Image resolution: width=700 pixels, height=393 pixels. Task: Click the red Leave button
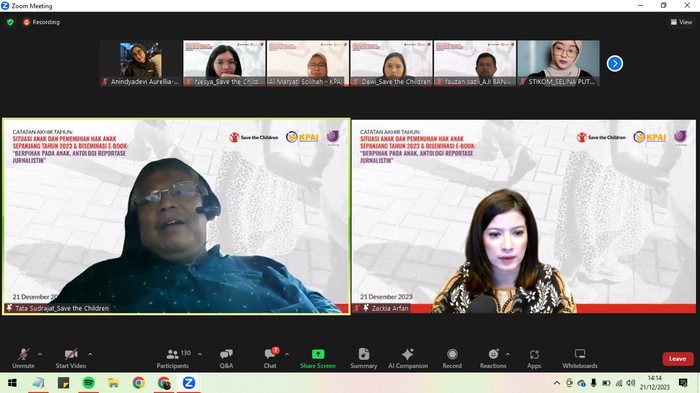click(677, 359)
